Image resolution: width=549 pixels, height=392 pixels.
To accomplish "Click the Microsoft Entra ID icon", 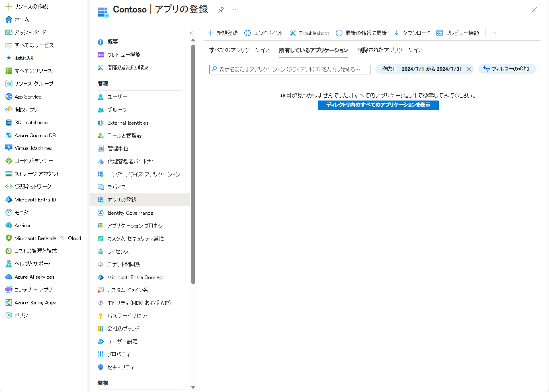I will pos(8,199).
